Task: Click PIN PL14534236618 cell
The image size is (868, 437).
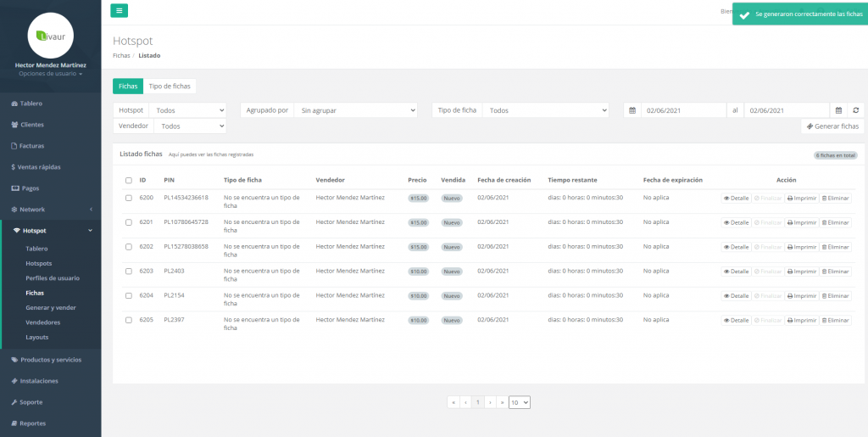Action: tap(186, 198)
